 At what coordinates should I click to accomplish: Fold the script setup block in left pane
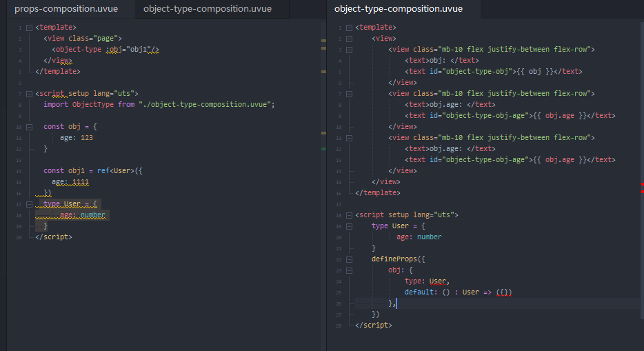[x=29, y=94]
